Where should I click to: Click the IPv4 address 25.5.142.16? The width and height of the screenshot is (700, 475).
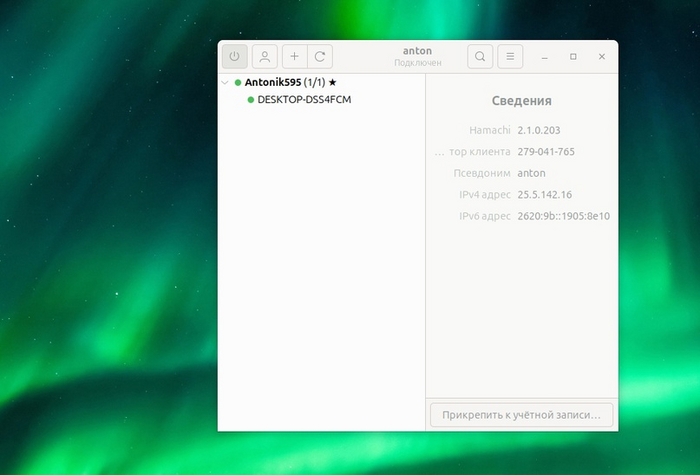[x=545, y=194]
